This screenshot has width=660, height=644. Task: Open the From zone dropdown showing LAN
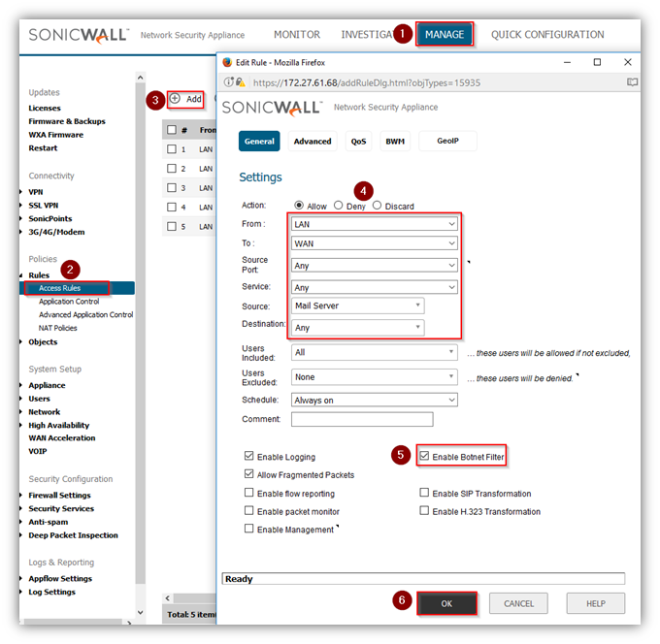(x=375, y=224)
